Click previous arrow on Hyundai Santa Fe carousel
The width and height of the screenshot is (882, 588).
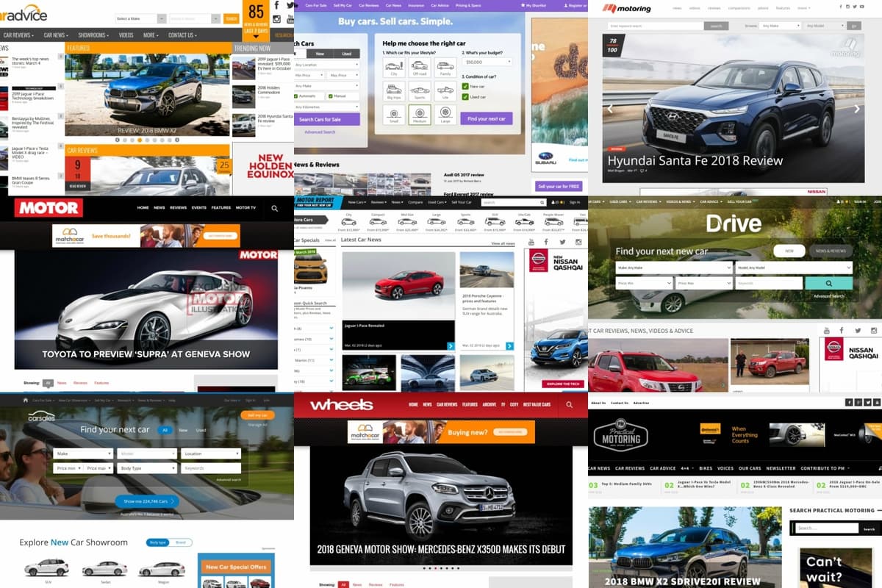(609, 108)
